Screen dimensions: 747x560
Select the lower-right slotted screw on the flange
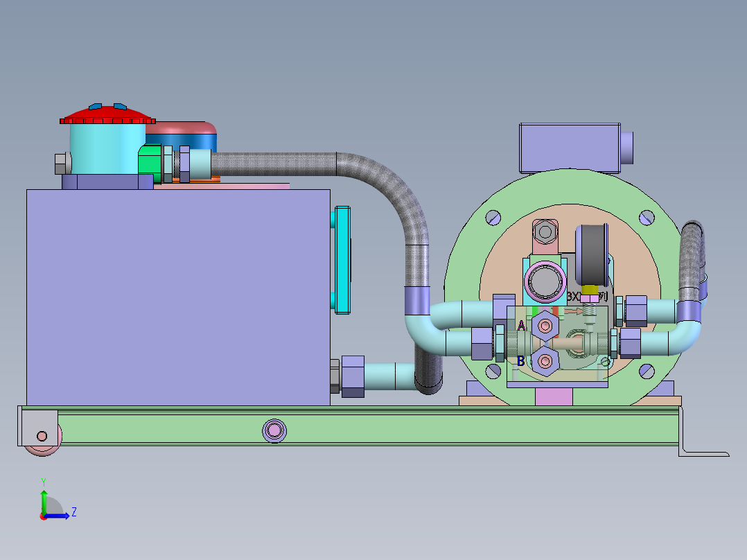pyautogui.click(x=647, y=371)
